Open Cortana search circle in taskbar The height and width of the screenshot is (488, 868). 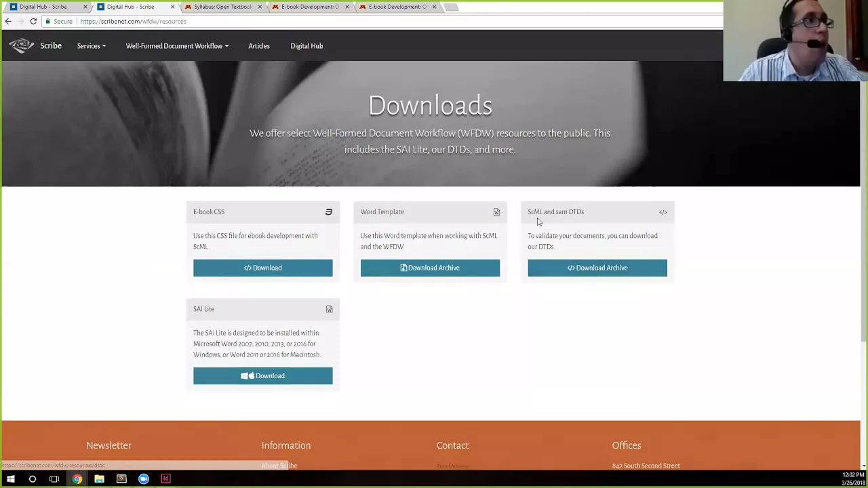point(32,479)
